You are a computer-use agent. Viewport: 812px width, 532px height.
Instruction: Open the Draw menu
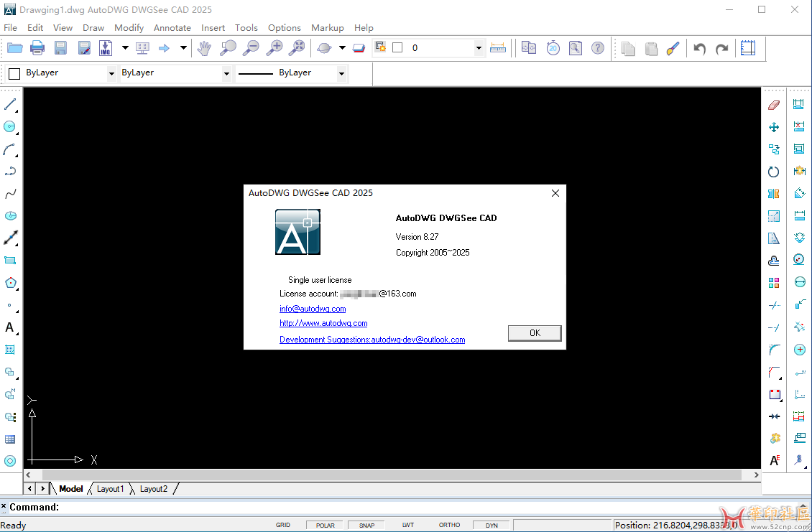pyautogui.click(x=93, y=28)
